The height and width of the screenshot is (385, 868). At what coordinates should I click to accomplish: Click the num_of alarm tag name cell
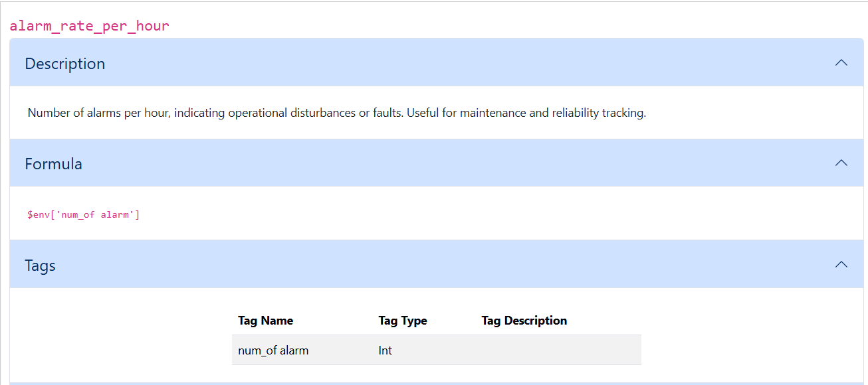coord(273,350)
